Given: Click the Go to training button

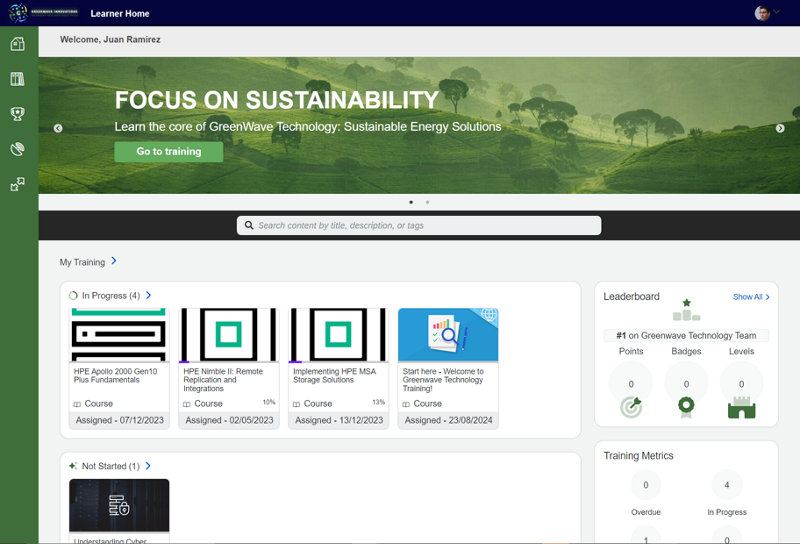Looking at the screenshot, I should tap(168, 152).
